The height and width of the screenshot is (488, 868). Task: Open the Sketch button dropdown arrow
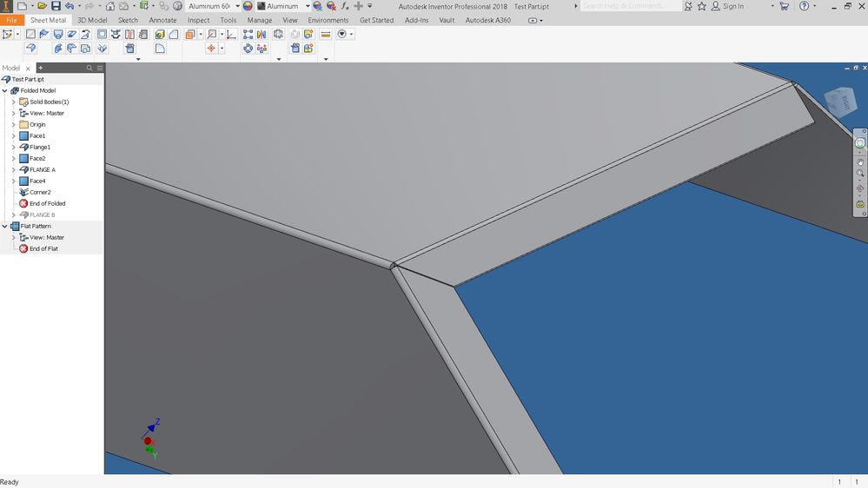click(17, 35)
